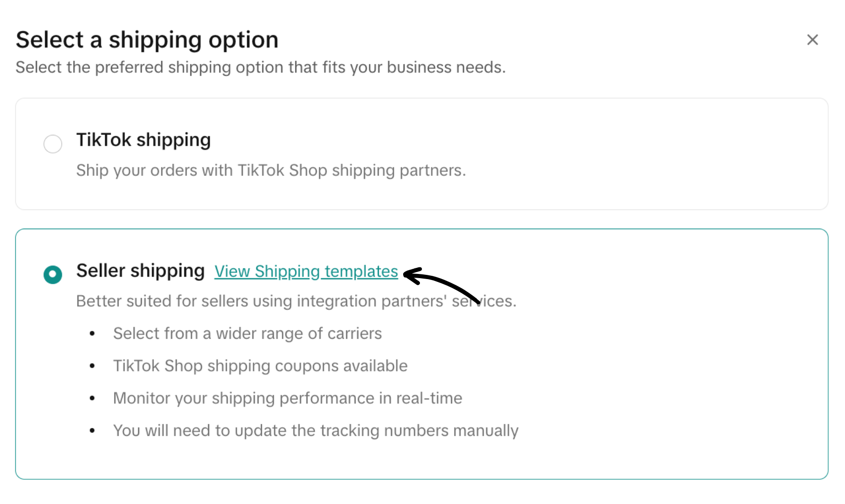Click the Ship your orders description text
Screen dimensions: 845x504
click(271, 170)
